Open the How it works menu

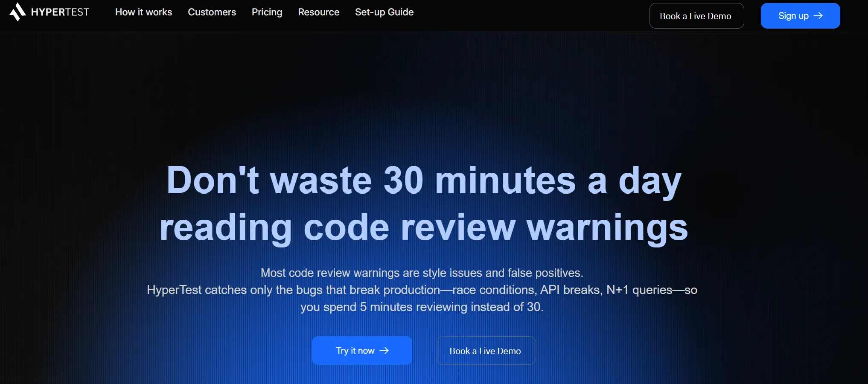[x=143, y=12]
